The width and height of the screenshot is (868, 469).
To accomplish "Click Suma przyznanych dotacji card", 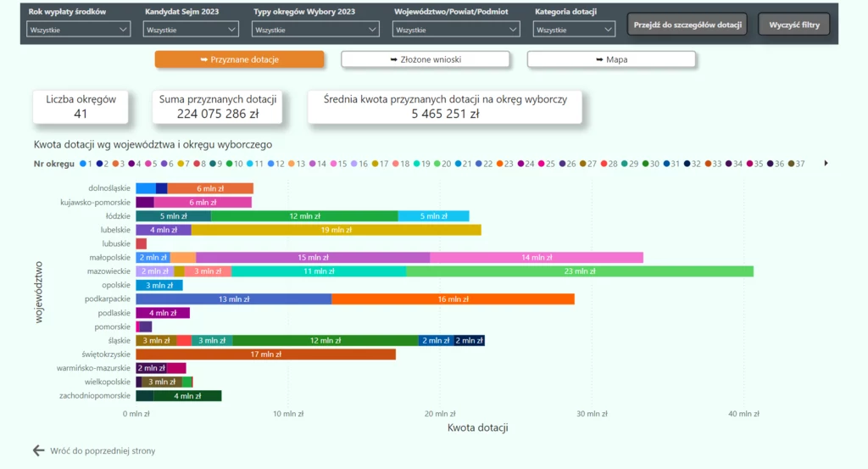I will [x=218, y=107].
